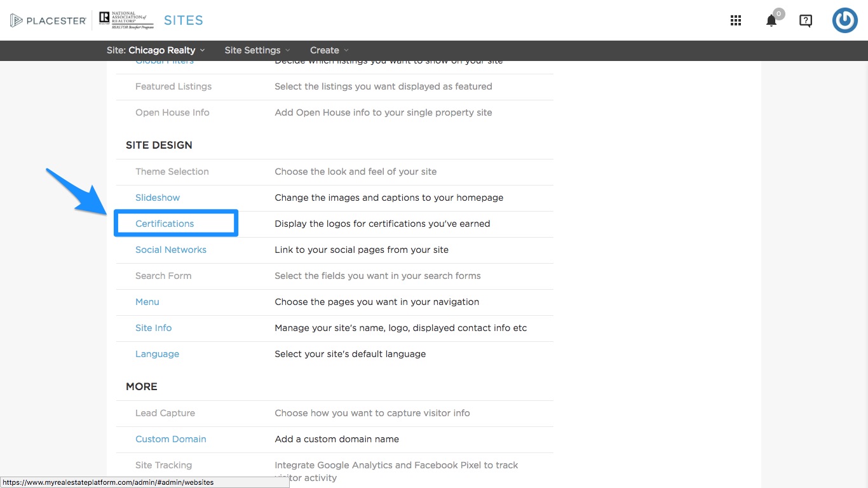Click 'Select the fields you want in your search forms'
The height and width of the screenshot is (488, 868).
[377, 276]
